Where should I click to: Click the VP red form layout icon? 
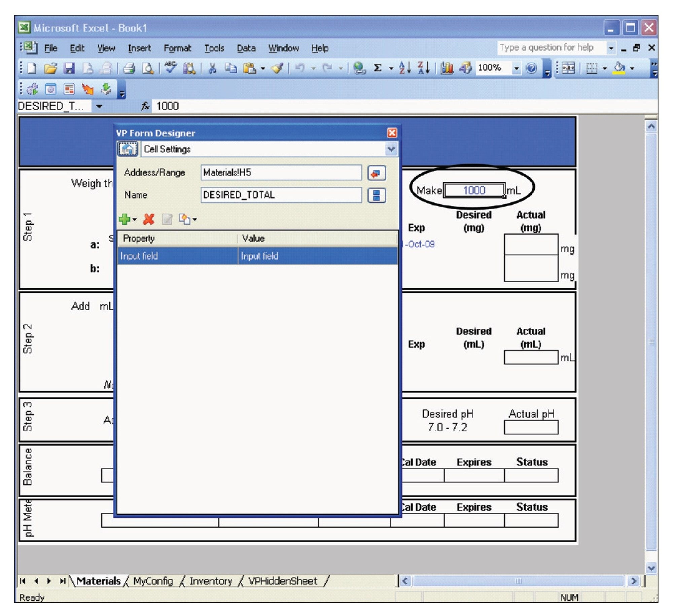pyautogui.click(x=69, y=89)
